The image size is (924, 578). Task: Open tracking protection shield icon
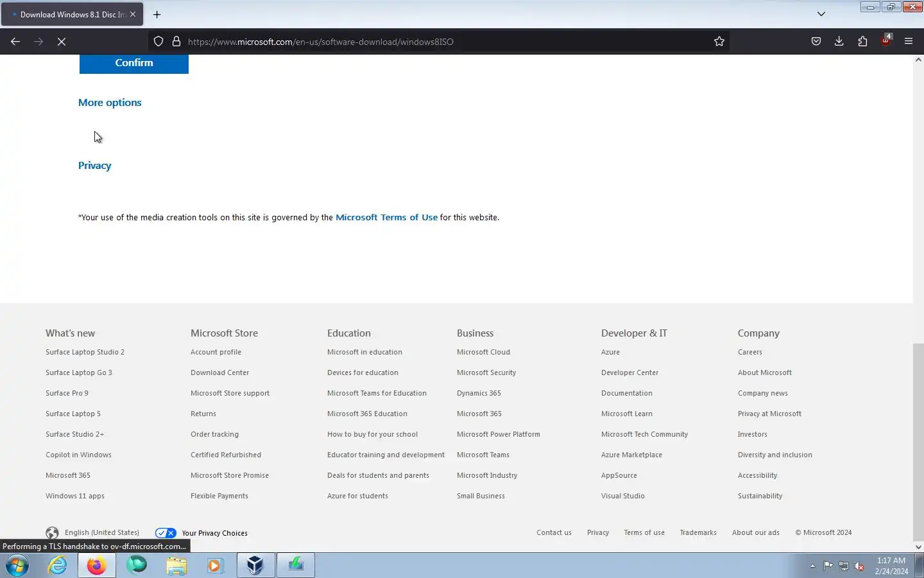coord(158,41)
